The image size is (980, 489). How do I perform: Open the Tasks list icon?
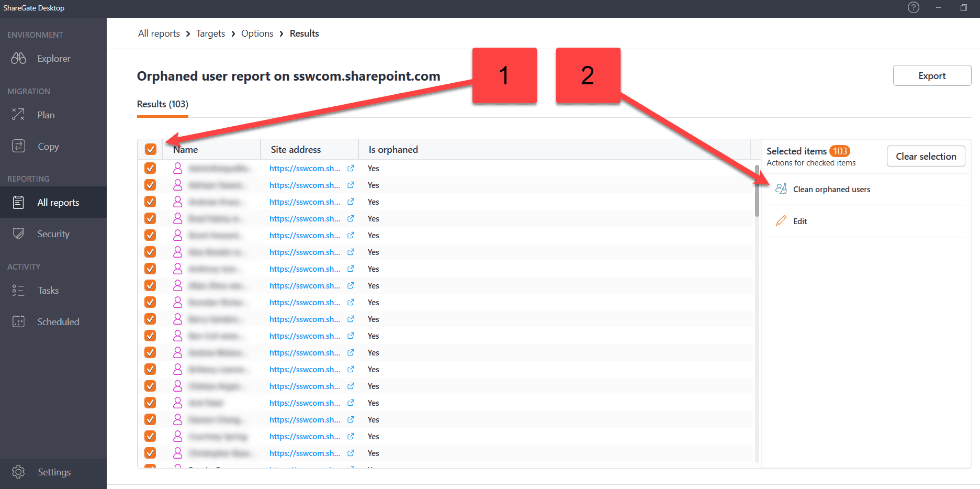pyautogui.click(x=19, y=291)
